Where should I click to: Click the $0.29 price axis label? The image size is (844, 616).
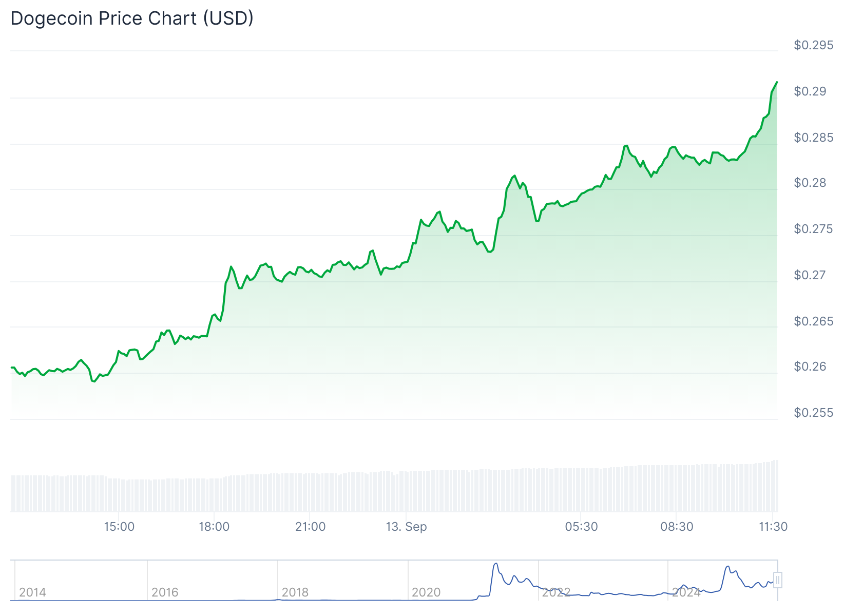coord(810,91)
